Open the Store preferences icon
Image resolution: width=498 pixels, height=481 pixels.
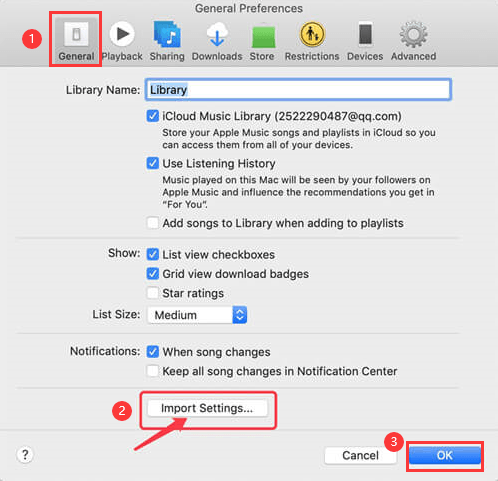pyautogui.click(x=263, y=35)
